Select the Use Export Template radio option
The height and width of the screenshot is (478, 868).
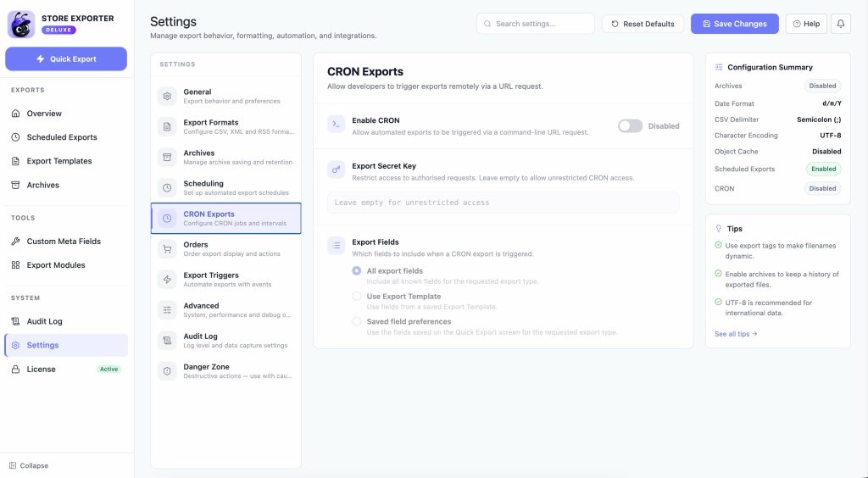tap(357, 297)
